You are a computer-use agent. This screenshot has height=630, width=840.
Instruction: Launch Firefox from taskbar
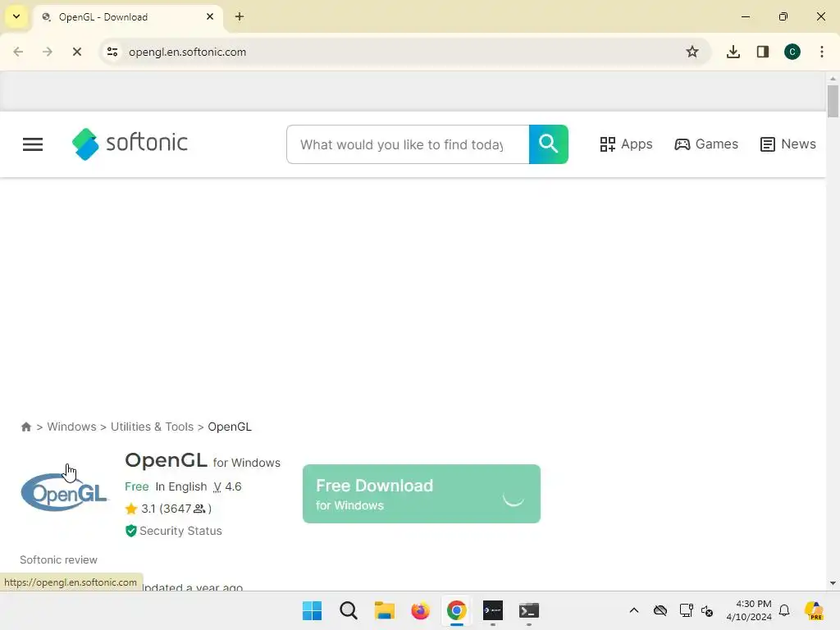point(421,610)
